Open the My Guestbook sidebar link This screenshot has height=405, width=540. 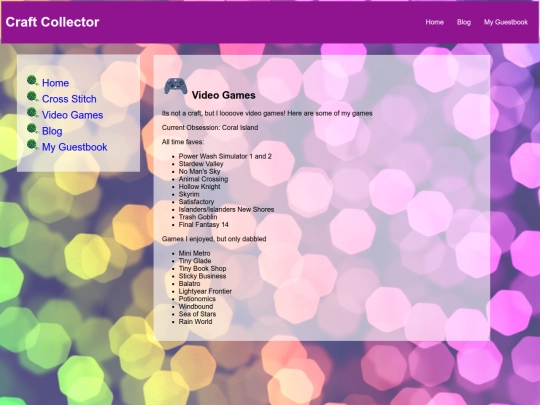74,147
